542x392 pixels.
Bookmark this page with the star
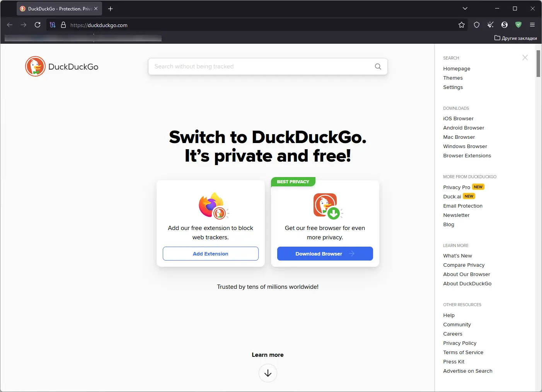(x=462, y=25)
